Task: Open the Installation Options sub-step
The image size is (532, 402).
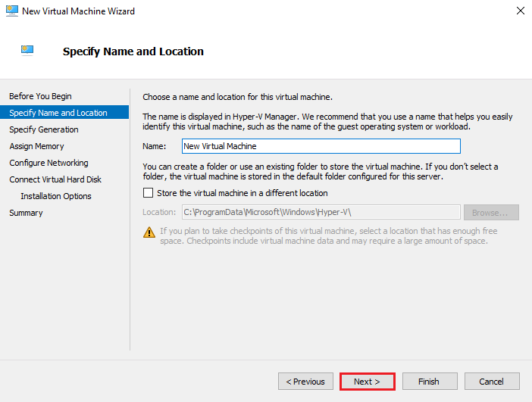Action: click(56, 196)
